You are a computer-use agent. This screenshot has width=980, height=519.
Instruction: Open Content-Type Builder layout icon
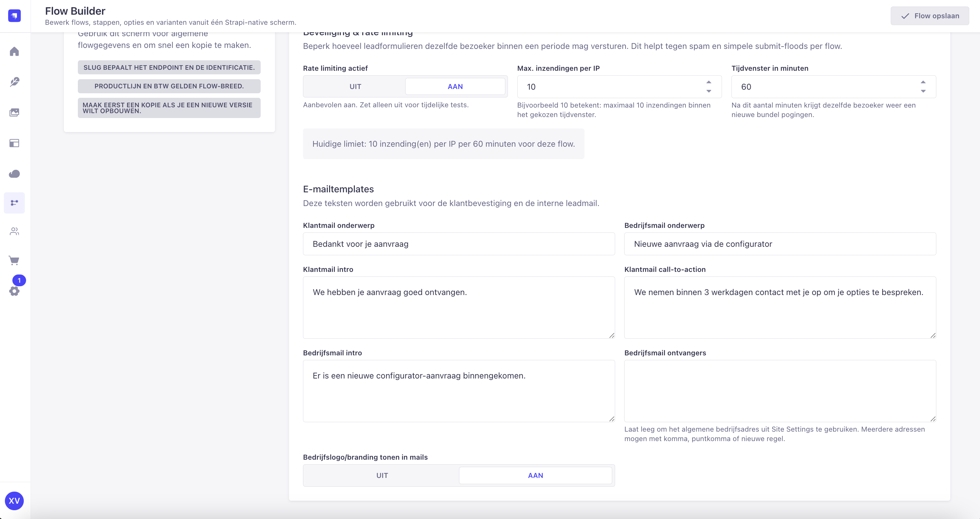click(x=14, y=143)
